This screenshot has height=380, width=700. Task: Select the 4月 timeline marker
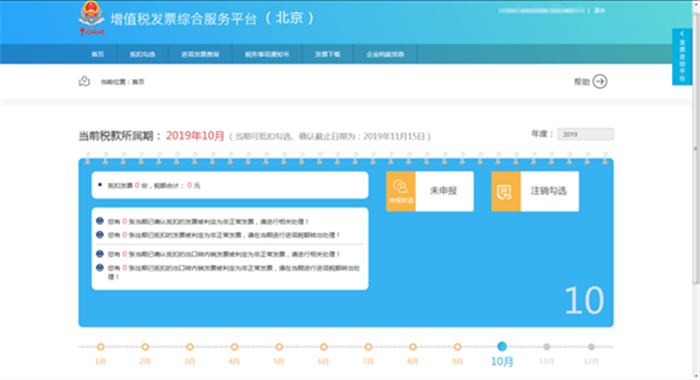pyautogui.click(x=234, y=347)
